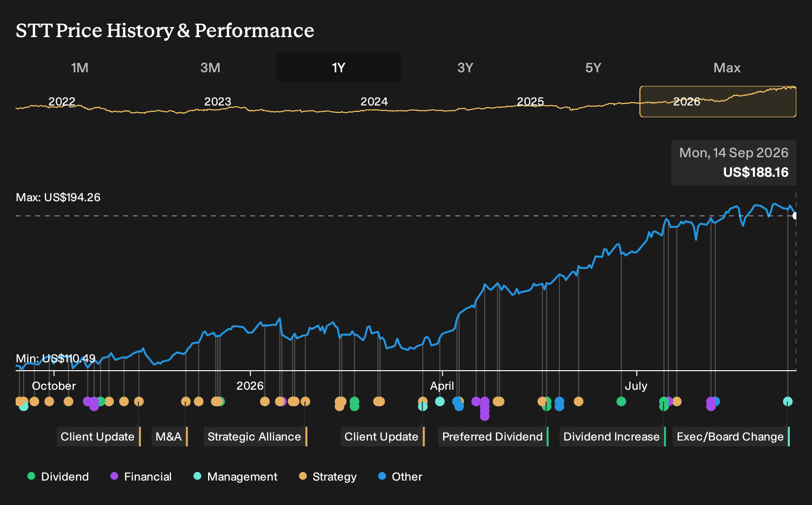The height and width of the screenshot is (505, 812).
Task: Click the teal Management dot just before April
Action: (x=440, y=401)
